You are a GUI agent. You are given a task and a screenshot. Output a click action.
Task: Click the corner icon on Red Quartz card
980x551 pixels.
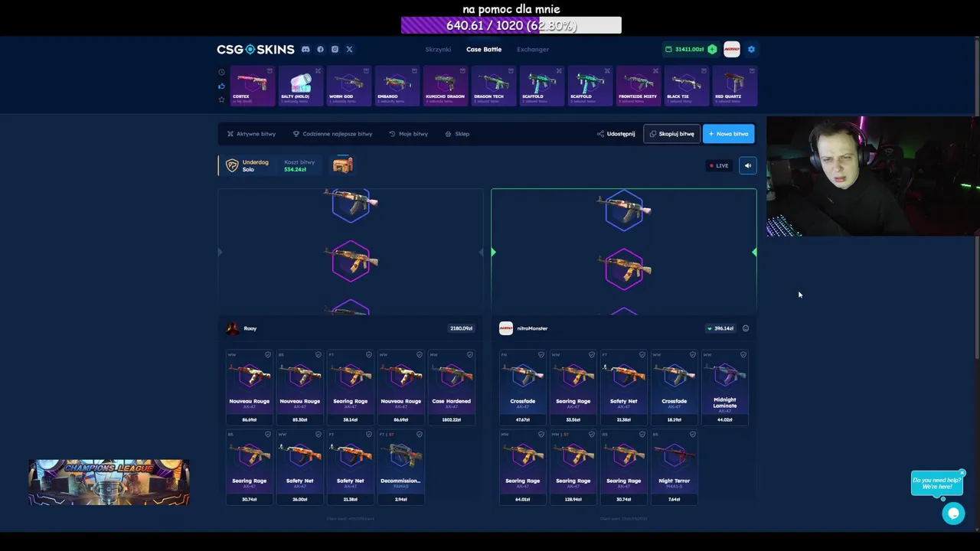click(x=752, y=71)
